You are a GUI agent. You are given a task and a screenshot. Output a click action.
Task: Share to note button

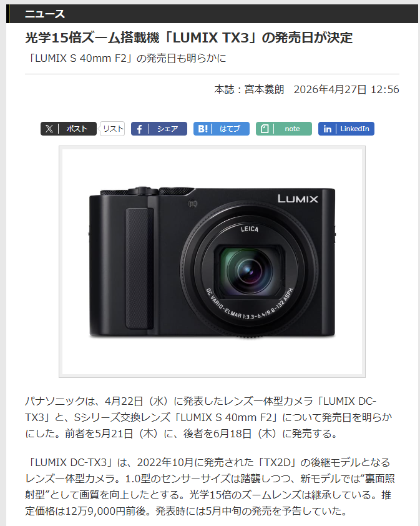click(284, 129)
